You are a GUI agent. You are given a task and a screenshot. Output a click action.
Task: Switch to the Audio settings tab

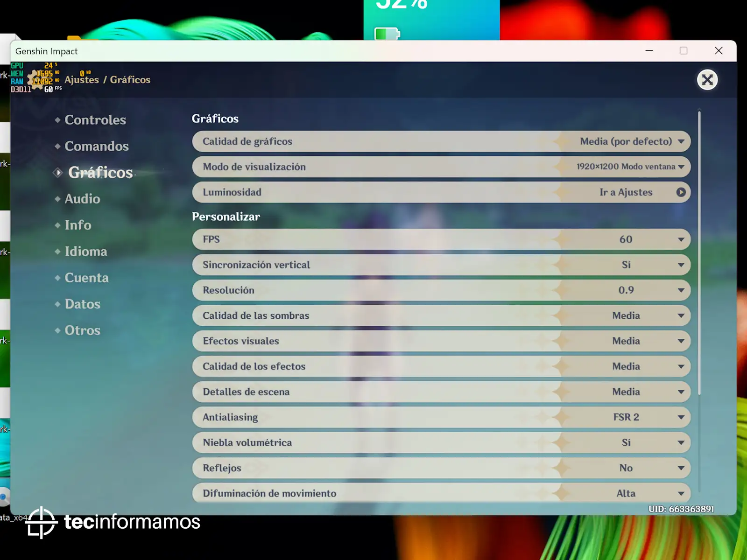82,199
